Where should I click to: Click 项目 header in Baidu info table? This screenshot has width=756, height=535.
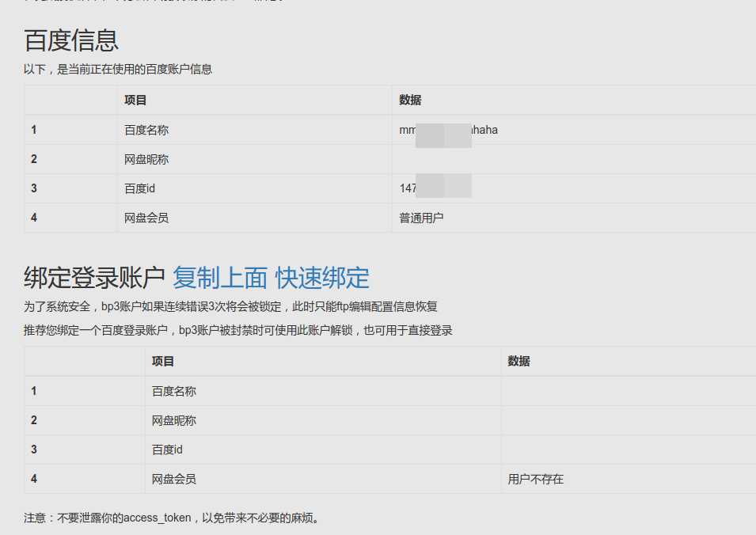[x=135, y=101]
